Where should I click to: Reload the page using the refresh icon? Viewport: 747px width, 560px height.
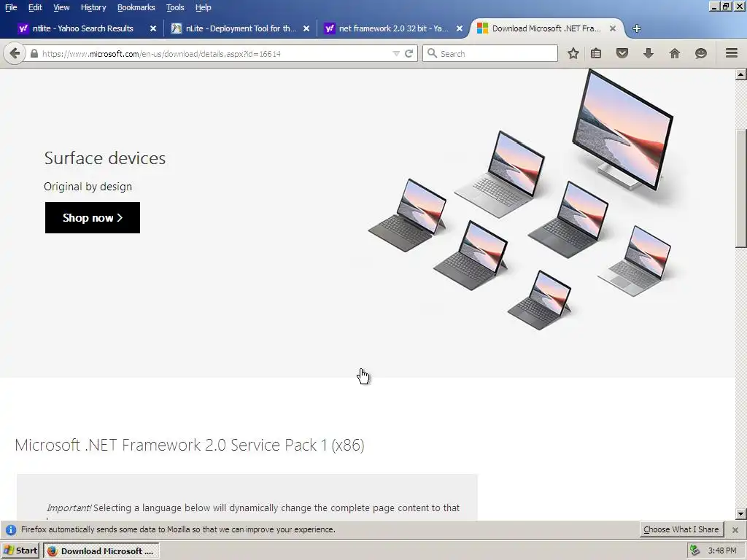pyautogui.click(x=409, y=53)
